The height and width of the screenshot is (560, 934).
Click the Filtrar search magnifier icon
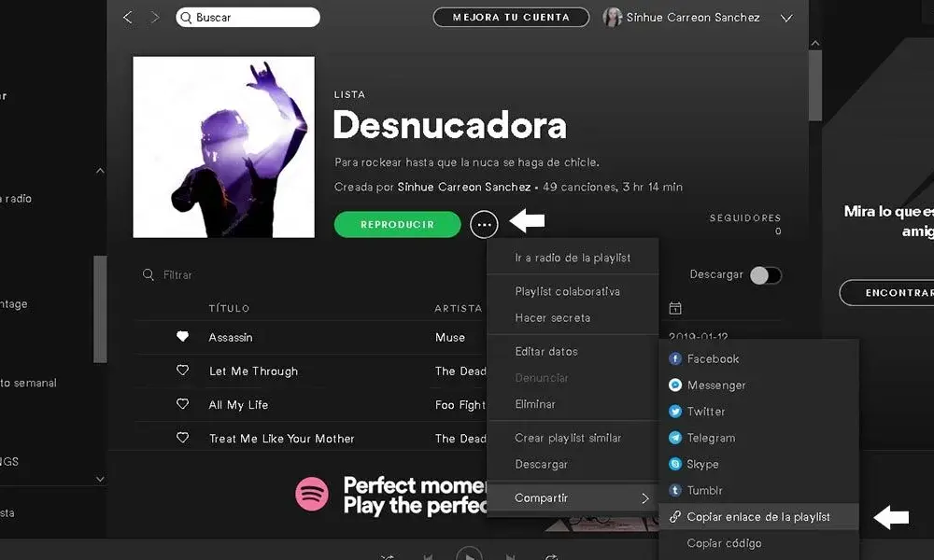(149, 274)
